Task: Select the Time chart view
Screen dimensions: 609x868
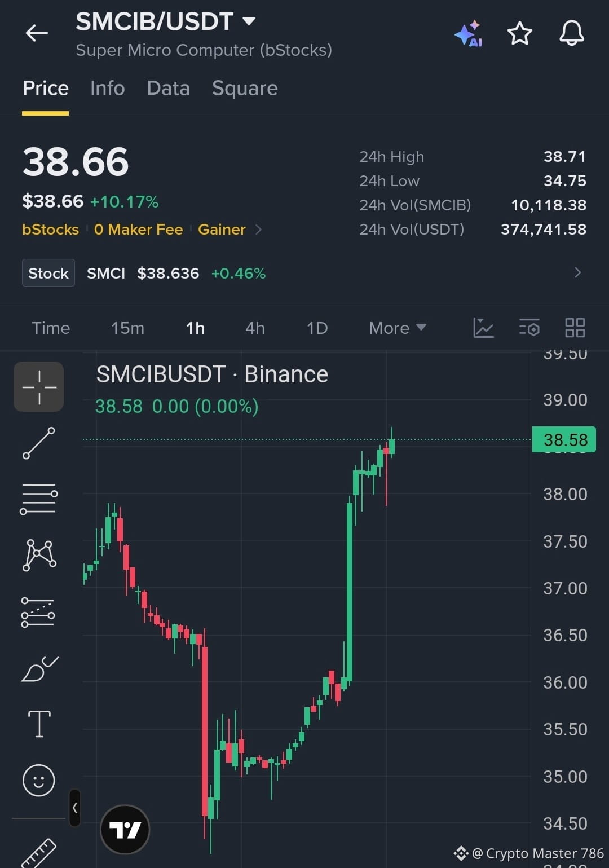Action: click(x=51, y=328)
